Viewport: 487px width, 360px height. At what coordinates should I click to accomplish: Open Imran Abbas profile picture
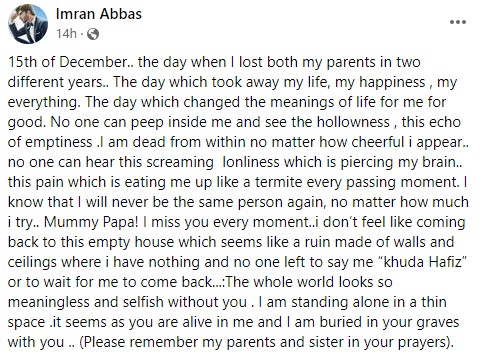28,24
